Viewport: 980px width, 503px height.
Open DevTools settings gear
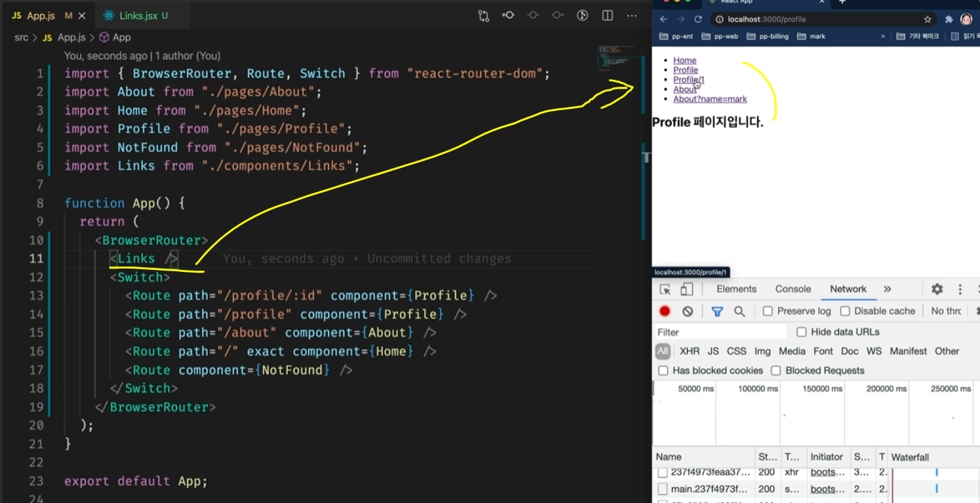pyautogui.click(x=937, y=289)
